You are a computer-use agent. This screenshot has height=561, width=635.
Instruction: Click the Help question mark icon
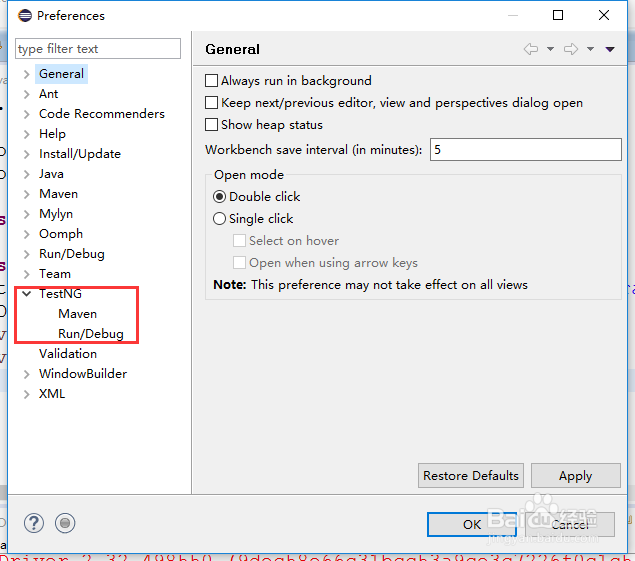point(34,523)
